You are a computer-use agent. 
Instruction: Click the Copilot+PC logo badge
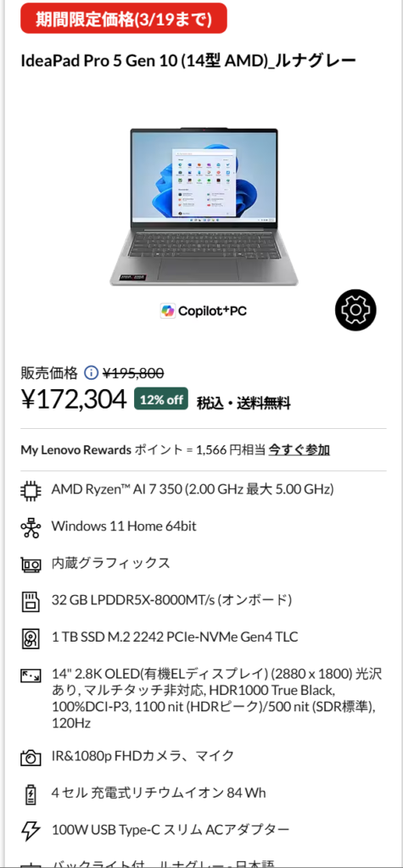point(204,310)
